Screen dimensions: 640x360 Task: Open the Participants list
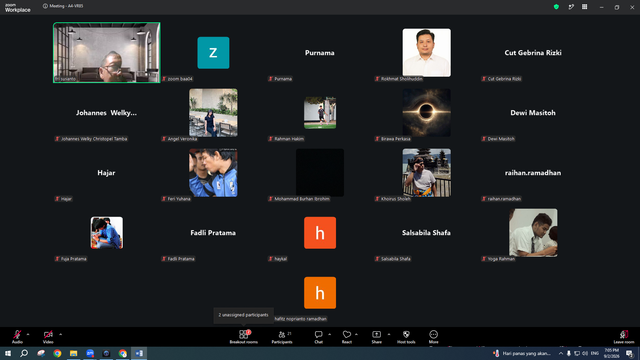[282, 337]
